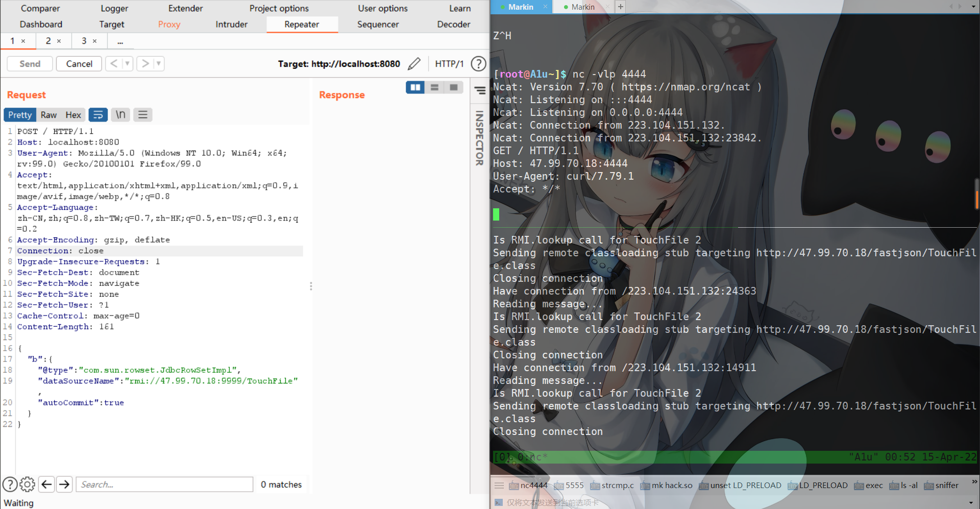
Task: Expand the back history dropdown arrow
Action: tap(127, 64)
